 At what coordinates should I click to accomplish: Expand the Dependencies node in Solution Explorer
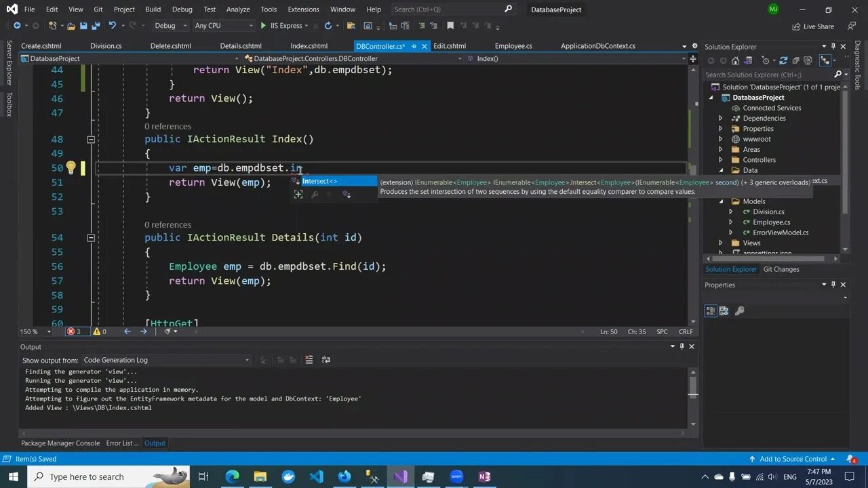click(721, 119)
